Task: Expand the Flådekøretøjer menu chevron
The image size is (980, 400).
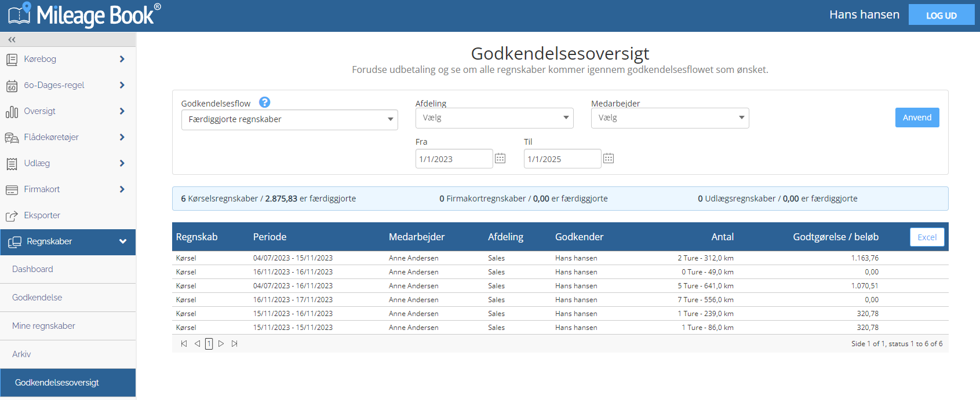Action: 122,137
